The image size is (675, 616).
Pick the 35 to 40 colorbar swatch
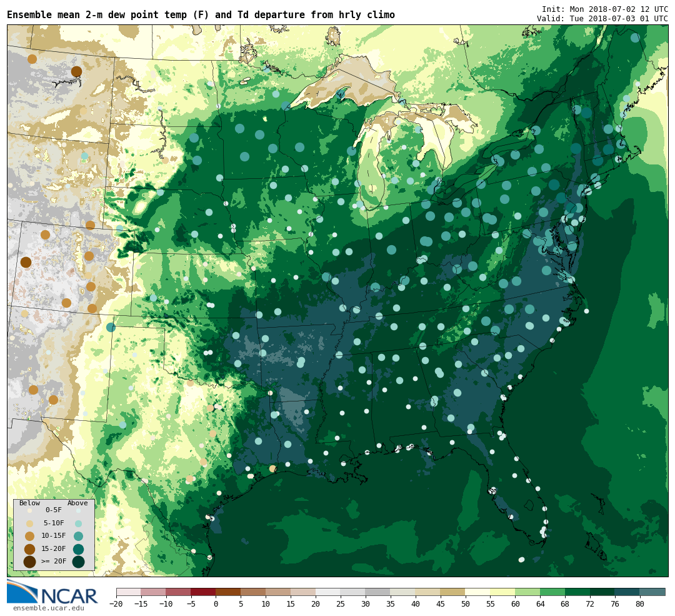coord(403,592)
